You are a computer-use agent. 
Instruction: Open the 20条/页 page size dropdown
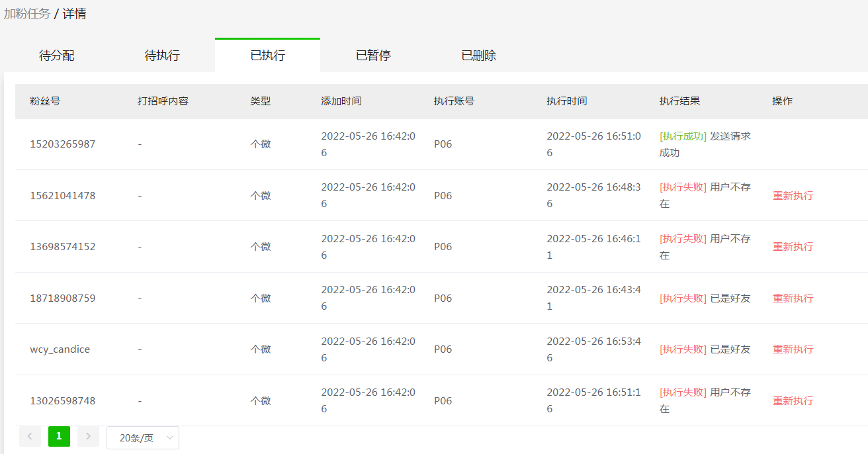pos(143,437)
